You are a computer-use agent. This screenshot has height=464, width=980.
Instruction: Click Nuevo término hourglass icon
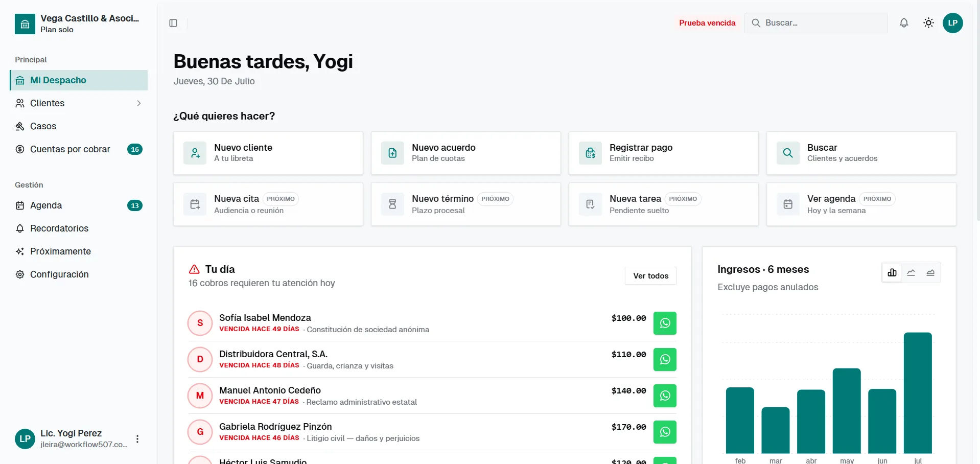(393, 204)
